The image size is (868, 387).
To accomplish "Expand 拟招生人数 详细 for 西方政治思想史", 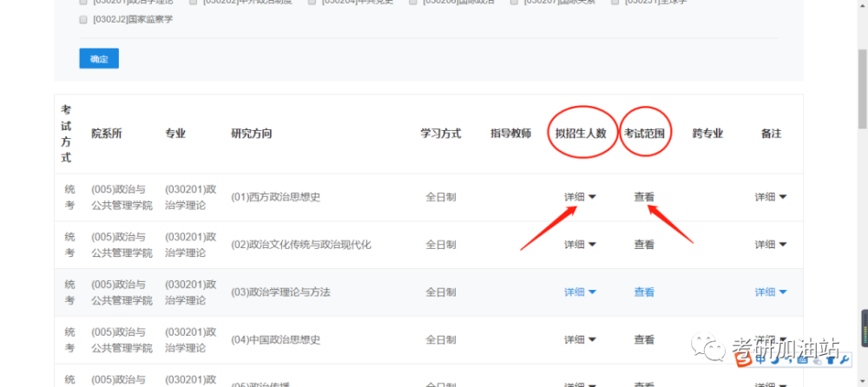I will (580, 197).
